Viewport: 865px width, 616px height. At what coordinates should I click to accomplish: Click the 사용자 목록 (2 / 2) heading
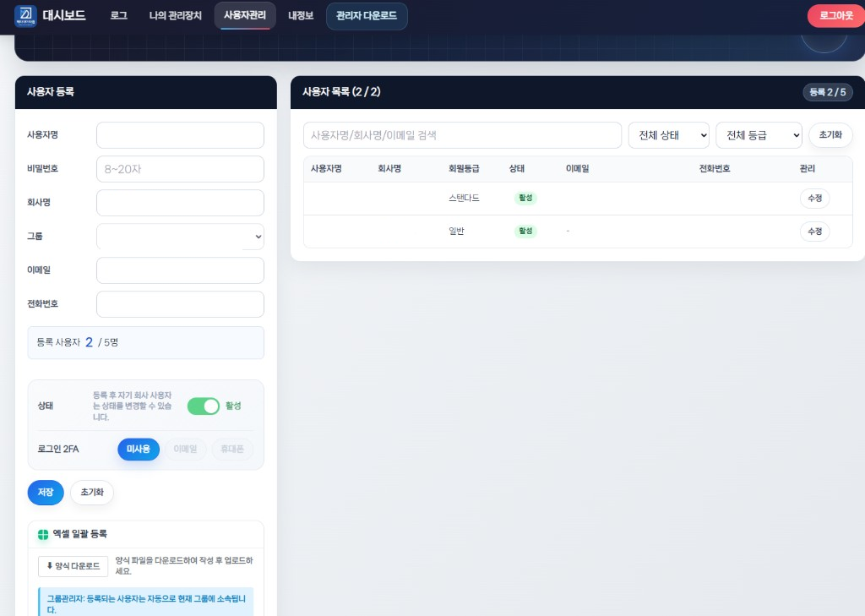pyautogui.click(x=341, y=92)
